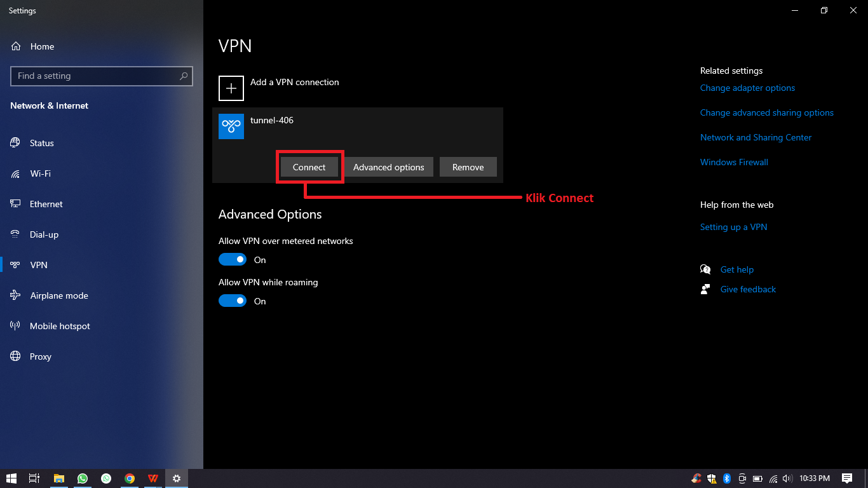868x488 pixels.
Task: Open Advanced options for tunnel-406
Action: [388, 167]
